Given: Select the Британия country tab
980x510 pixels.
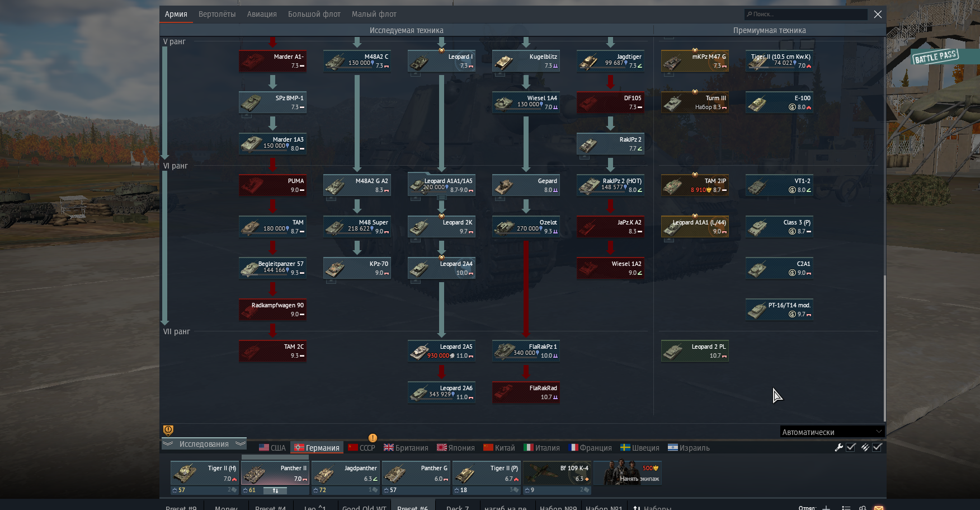Looking at the screenshot, I should 406,448.
